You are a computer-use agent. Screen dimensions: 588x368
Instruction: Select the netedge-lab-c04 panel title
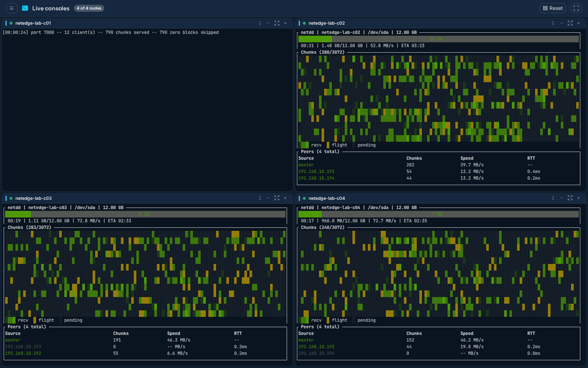tap(327, 198)
